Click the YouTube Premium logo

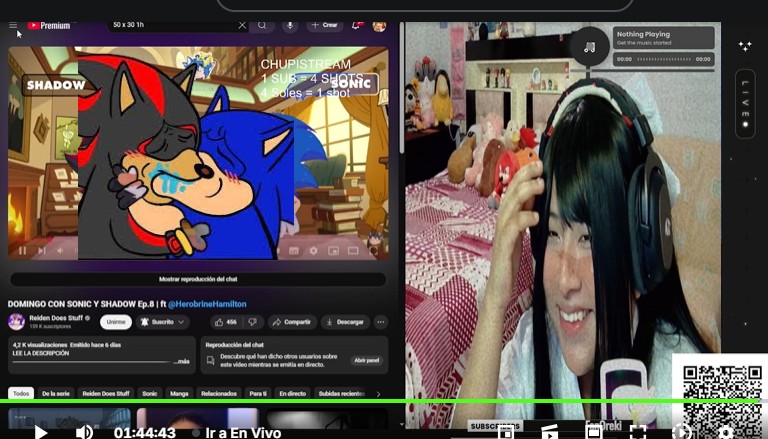tap(48, 25)
